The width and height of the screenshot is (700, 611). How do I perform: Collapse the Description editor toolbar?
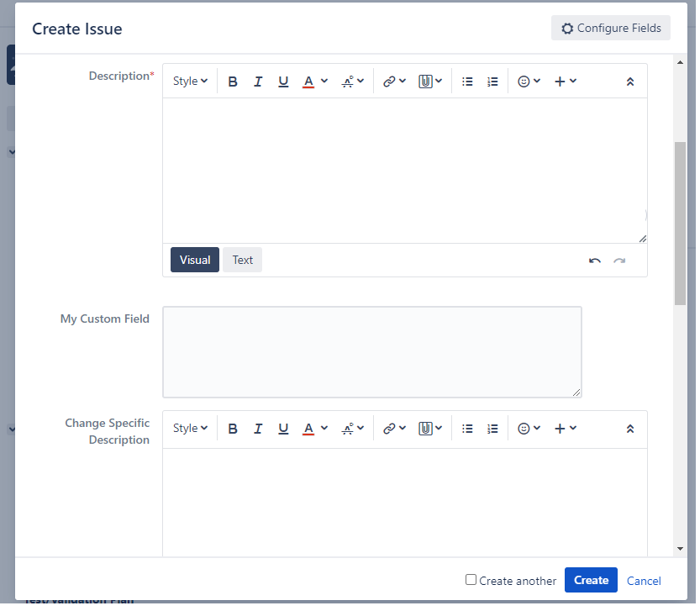(x=630, y=82)
